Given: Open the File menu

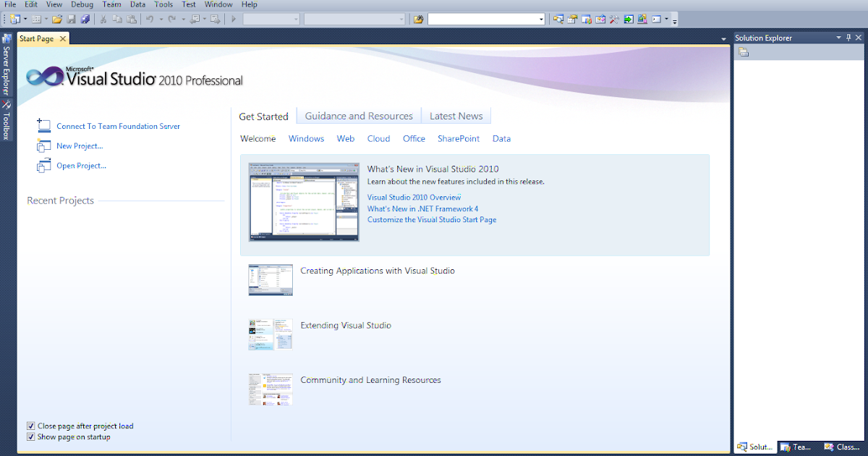Looking at the screenshot, I should click(x=10, y=4).
